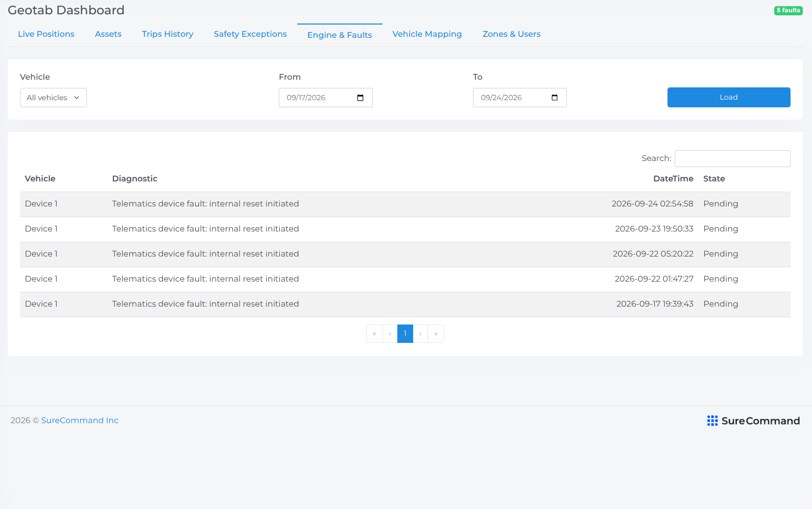The width and height of the screenshot is (812, 509).
Task: Select page 1 in pagination
Action: [x=405, y=334]
